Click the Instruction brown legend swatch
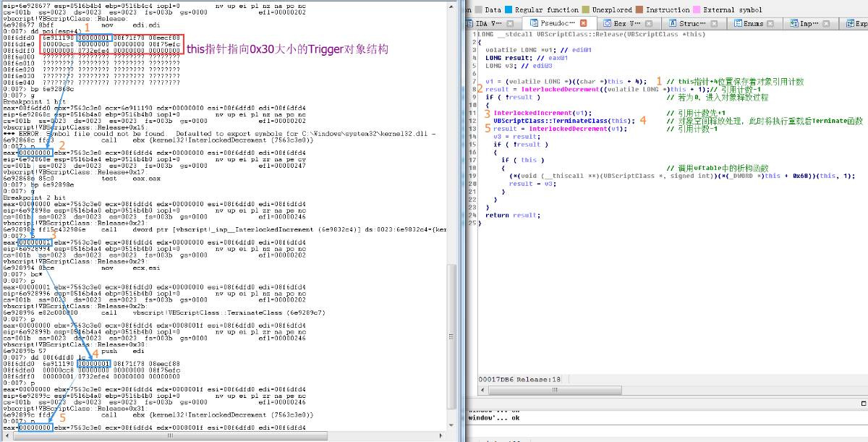This screenshot has height=442, width=868. coord(639,10)
